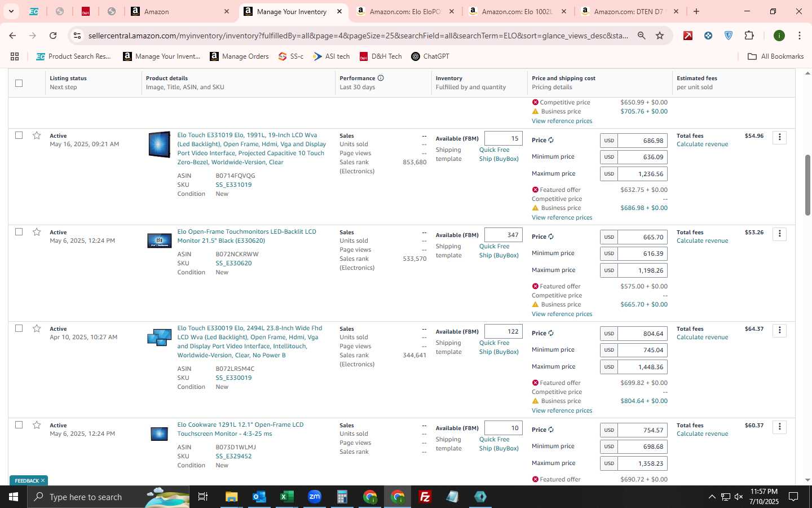Image resolution: width=812 pixels, height=508 pixels.
Task: Open actions menu for E331019 listing
Action: pyautogui.click(x=779, y=137)
